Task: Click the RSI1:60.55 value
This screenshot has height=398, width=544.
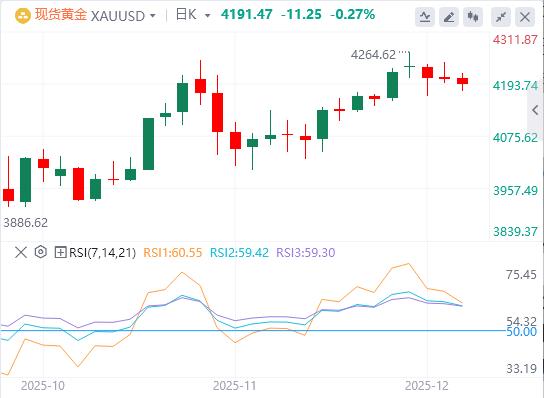Action: pos(173,253)
